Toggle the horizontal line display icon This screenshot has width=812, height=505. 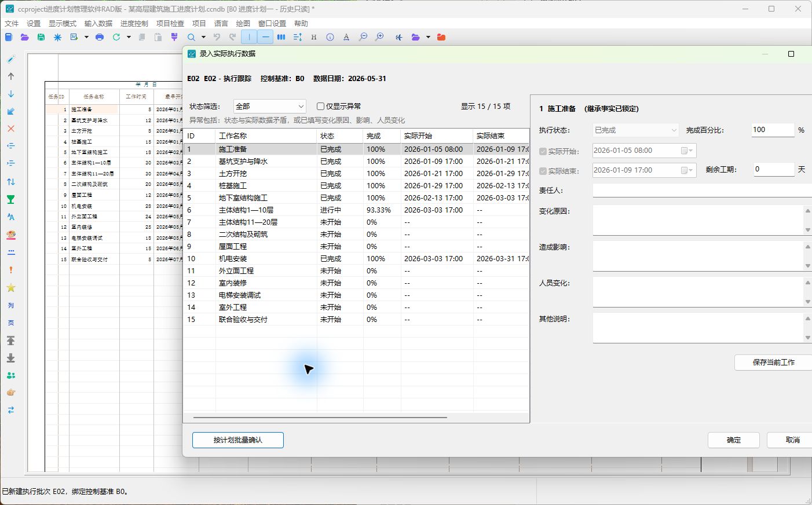pos(265,37)
